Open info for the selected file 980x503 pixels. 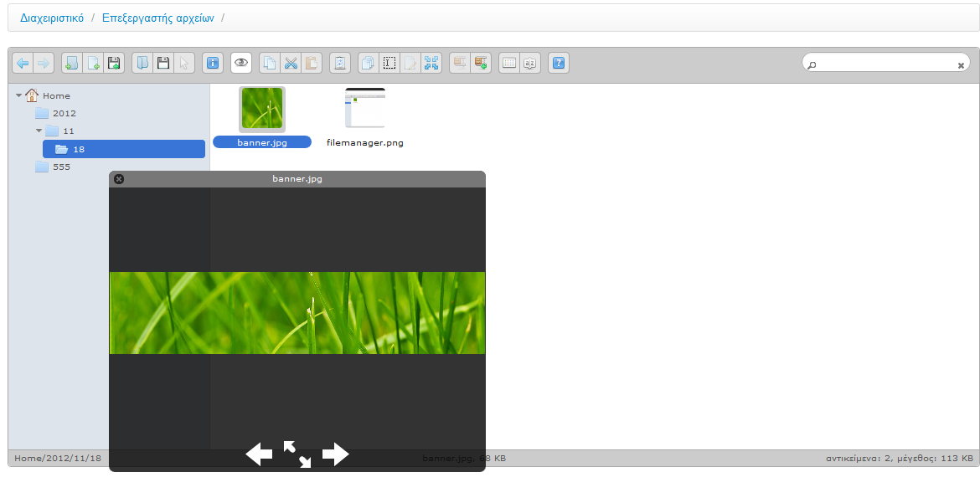coord(212,63)
